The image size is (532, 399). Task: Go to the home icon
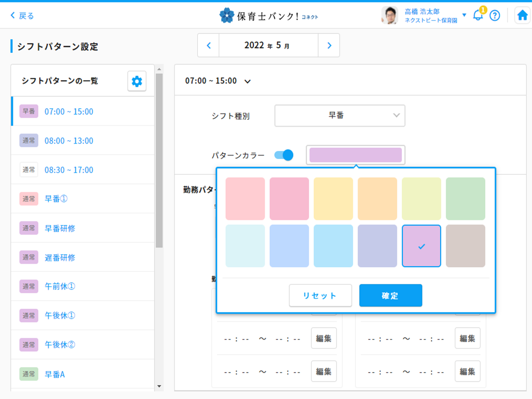522,15
